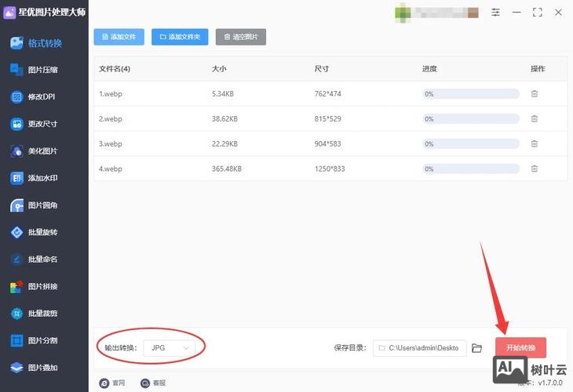573x392 pixels.
Task: Open the JPG output format dropdown
Action: point(170,348)
